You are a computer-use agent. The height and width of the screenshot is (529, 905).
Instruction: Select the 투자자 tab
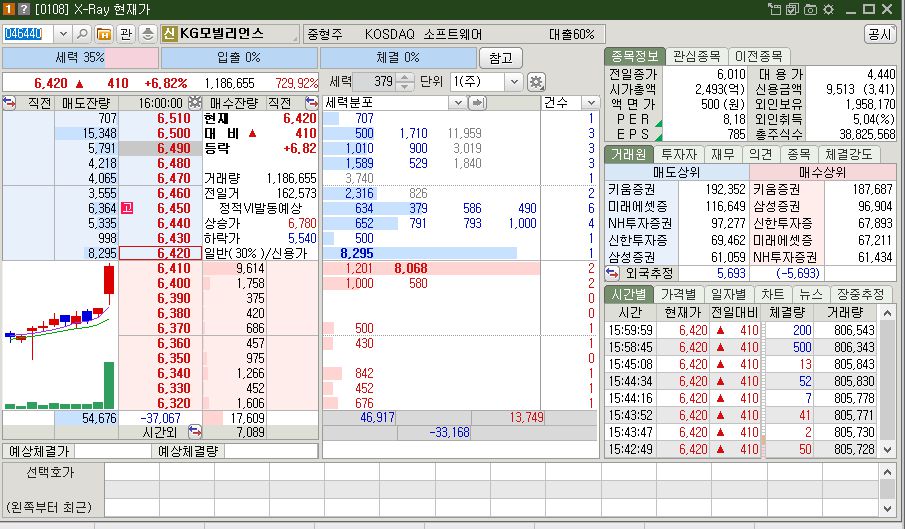[679, 154]
